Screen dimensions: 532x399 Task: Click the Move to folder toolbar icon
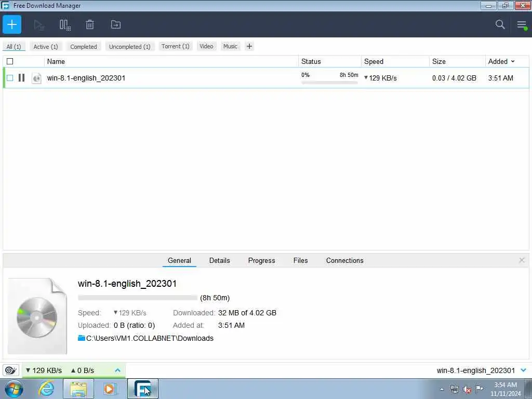coord(116,24)
